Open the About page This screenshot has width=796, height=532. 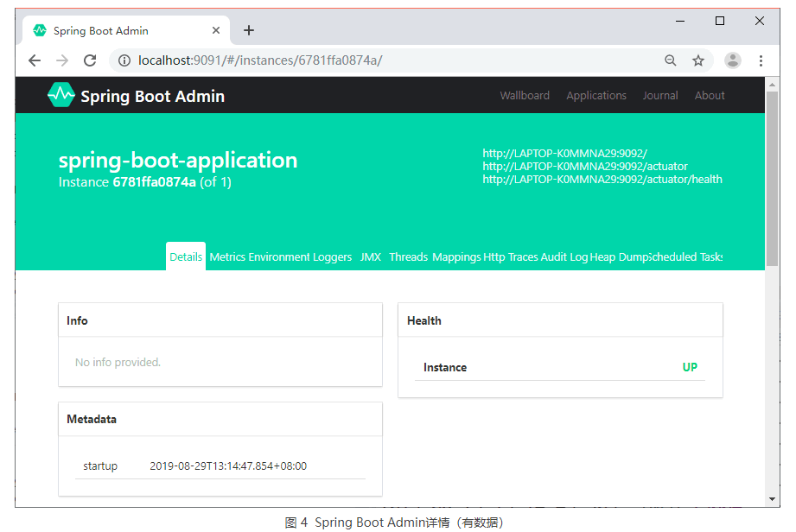pyautogui.click(x=710, y=95)
